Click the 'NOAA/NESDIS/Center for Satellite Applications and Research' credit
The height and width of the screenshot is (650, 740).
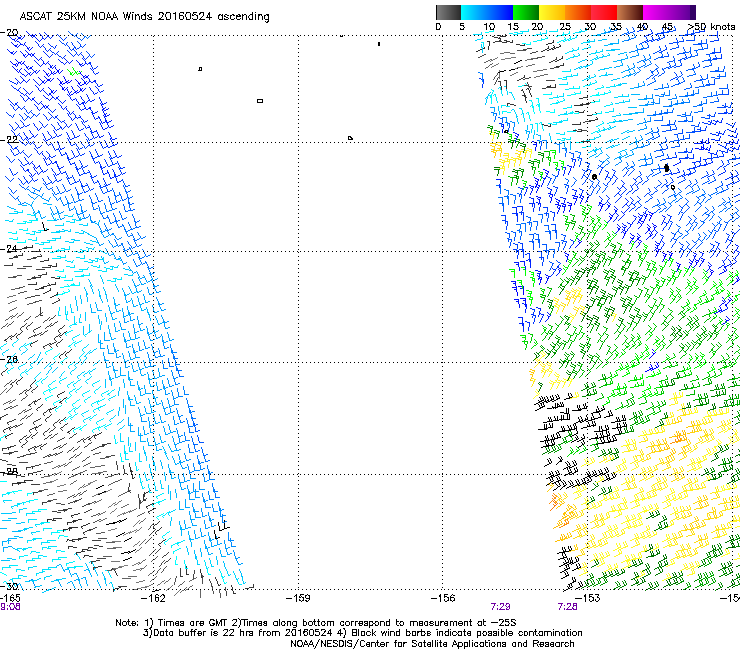click(x=432, y=644)
